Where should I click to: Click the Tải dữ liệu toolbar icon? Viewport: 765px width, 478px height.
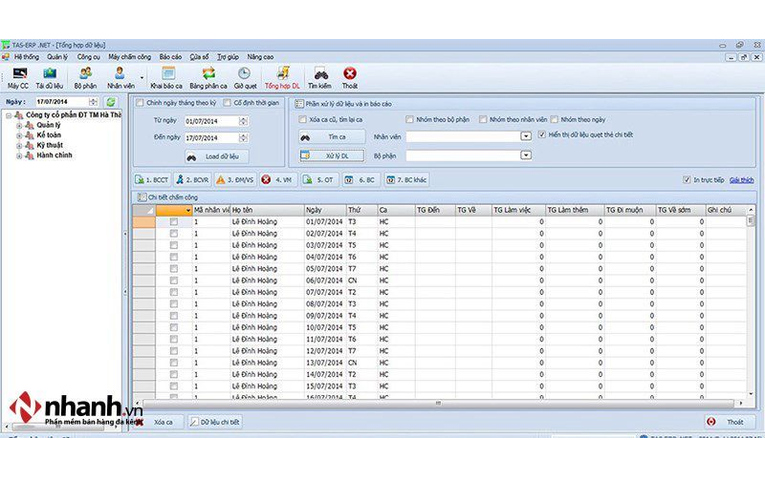(x=50, y=74)
